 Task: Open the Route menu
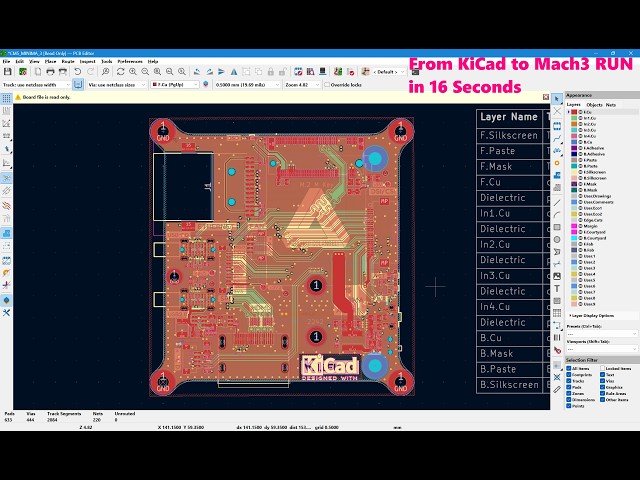(x=68, y=61)
